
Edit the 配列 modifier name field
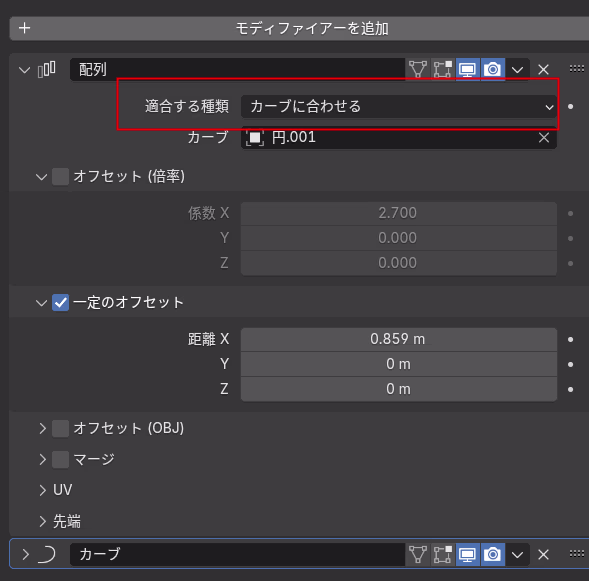pyautogui.click(x=237, y=69)
